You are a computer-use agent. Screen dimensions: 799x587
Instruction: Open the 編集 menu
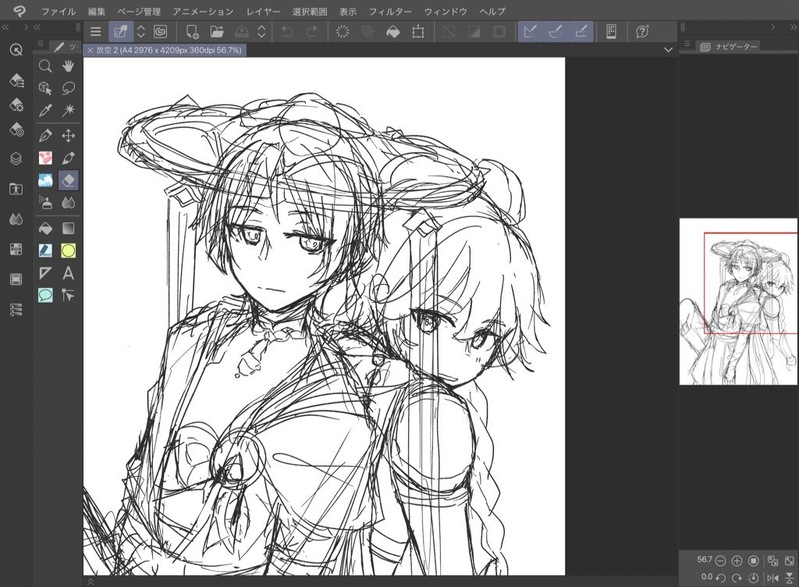point(97,11)
